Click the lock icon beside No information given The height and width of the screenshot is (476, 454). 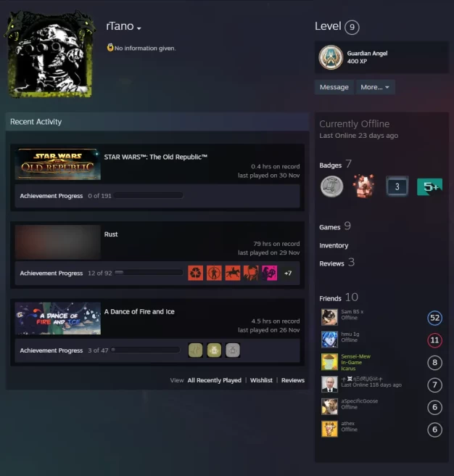coord(110,48)
